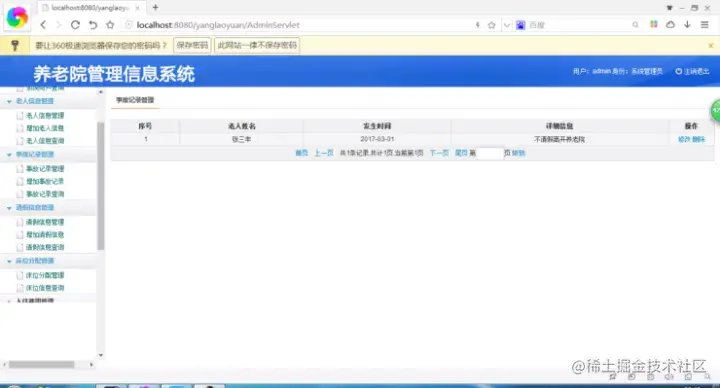This screenshot has width=720, height=388.
Task: Click the star icon beside the refresh buttons
Action: [110, 25]
